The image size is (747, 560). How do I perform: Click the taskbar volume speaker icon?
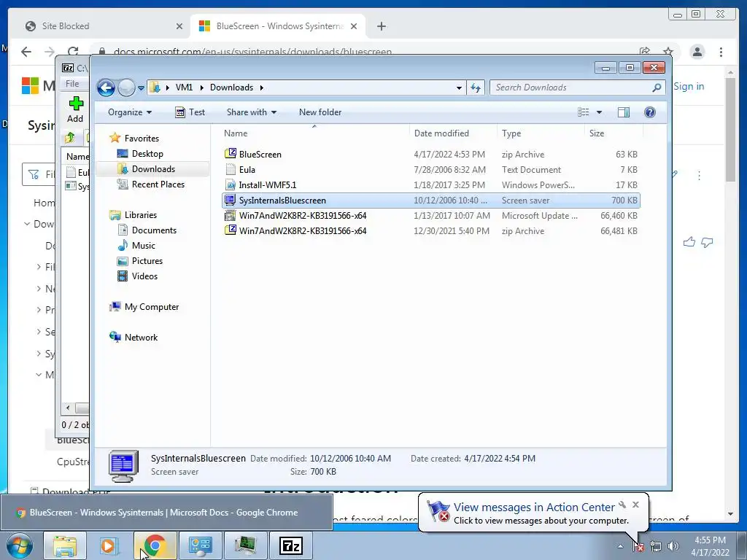tap(673, 546)
